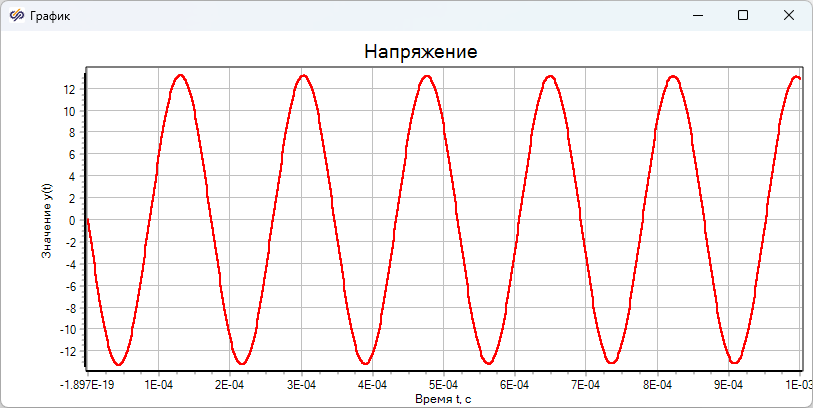
Task: Click the 9E-04 x-axis tick label
Action: pos(728,384)
